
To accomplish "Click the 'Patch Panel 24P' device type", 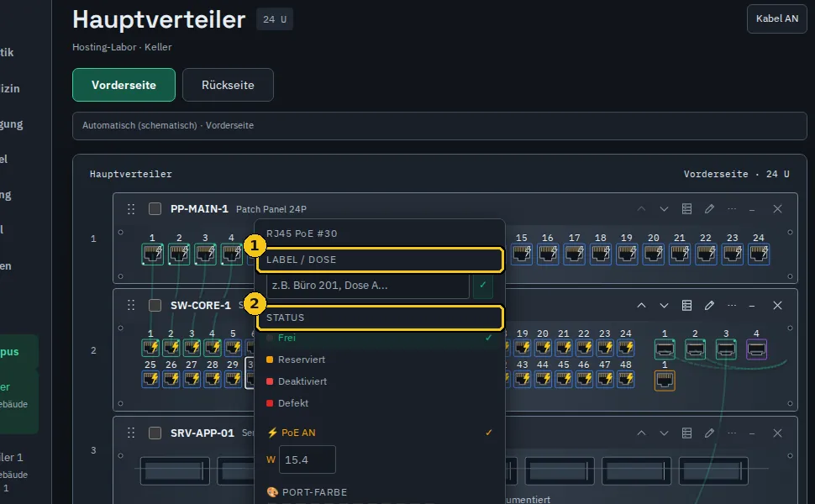I will pyautogui.click(x=271, y=209).
